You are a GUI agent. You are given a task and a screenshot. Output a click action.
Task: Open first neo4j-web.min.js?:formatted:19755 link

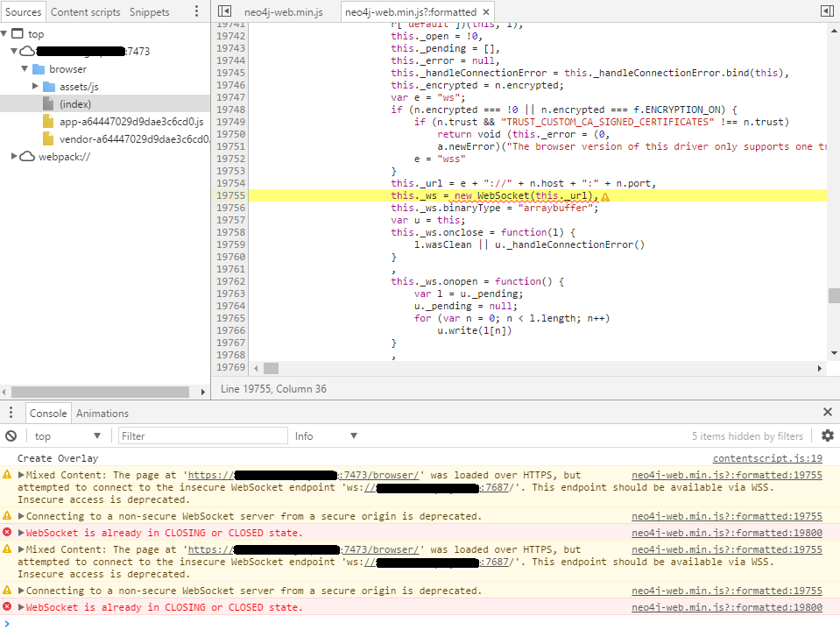726,475
